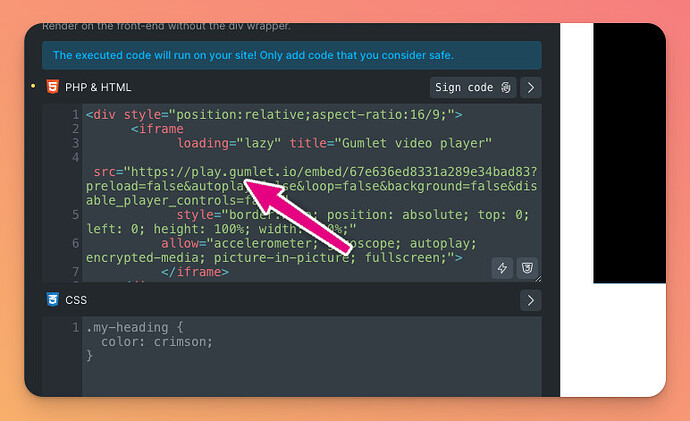690x421 pixels.
Task: Click the code editor resize handle corner
Action: (x=538, y=279)
